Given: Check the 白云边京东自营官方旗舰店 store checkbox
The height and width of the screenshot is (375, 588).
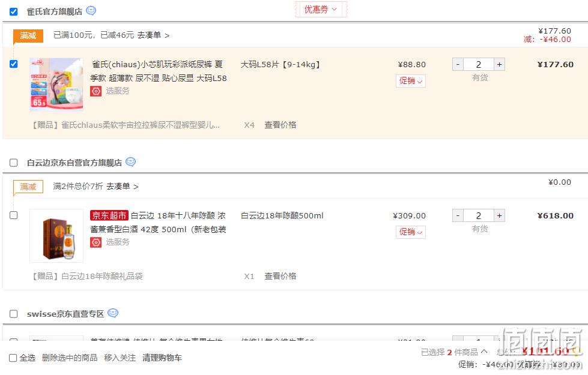Looking at the screenshot, I should 13,163.
